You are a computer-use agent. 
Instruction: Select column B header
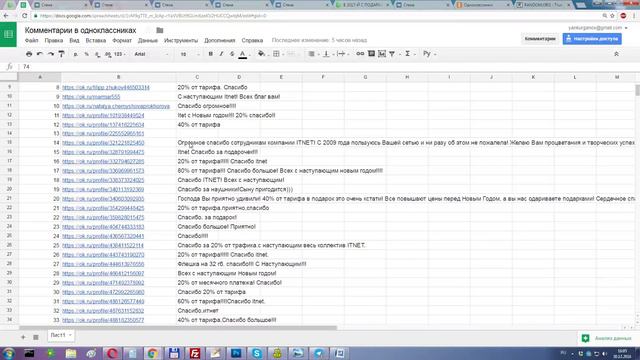(119, 77)
